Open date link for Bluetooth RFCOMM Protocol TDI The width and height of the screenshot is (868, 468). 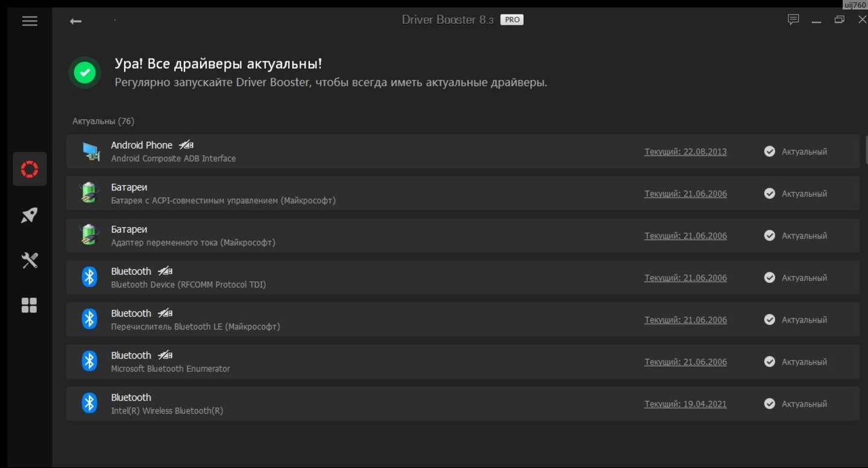coord(685,278)
